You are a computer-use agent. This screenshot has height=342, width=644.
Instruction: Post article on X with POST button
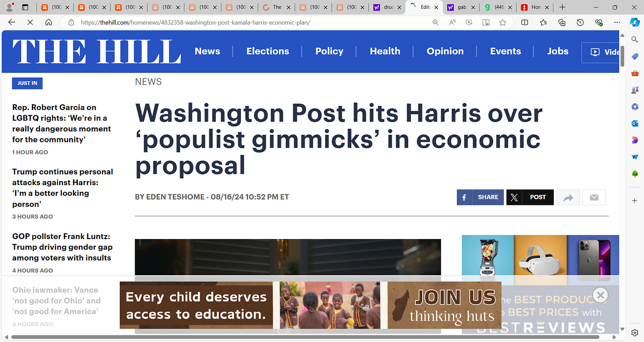click(530, 197)
